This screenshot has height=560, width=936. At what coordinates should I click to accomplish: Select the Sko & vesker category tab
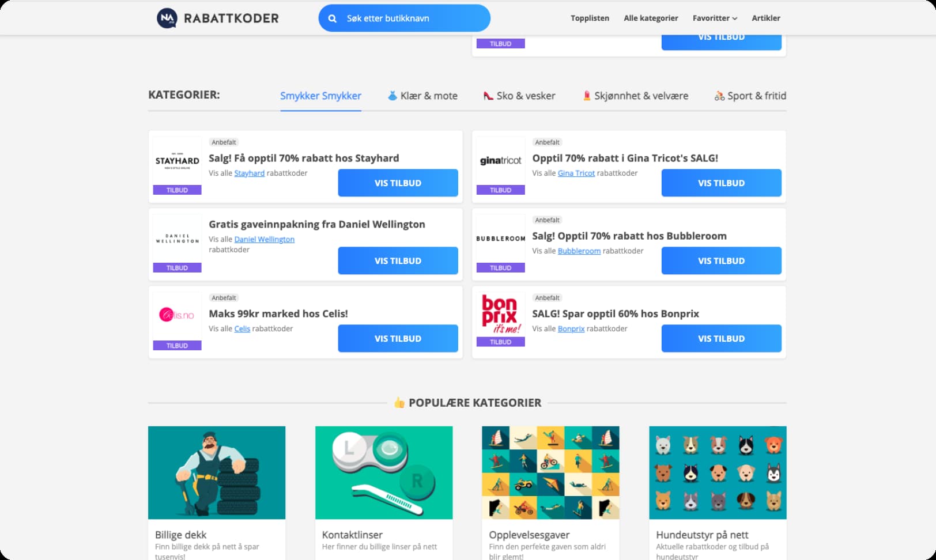coord(519,96)
